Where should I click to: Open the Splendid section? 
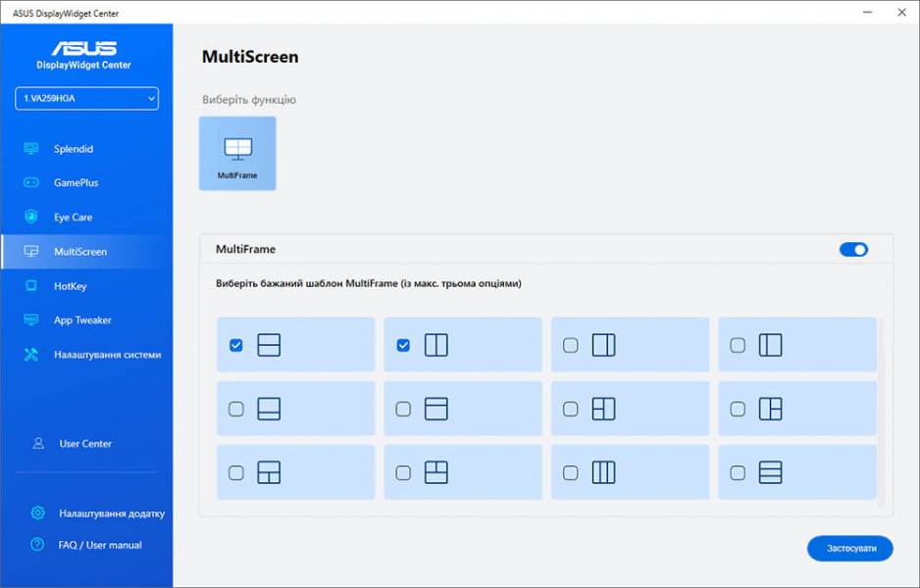(x=87, y=149)
